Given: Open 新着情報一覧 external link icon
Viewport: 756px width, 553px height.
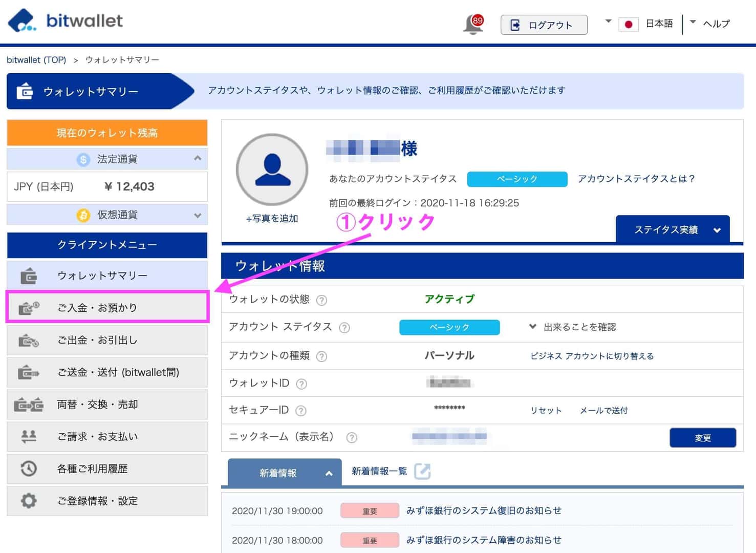Looking at the screenshot, I should tap(422, 471).
